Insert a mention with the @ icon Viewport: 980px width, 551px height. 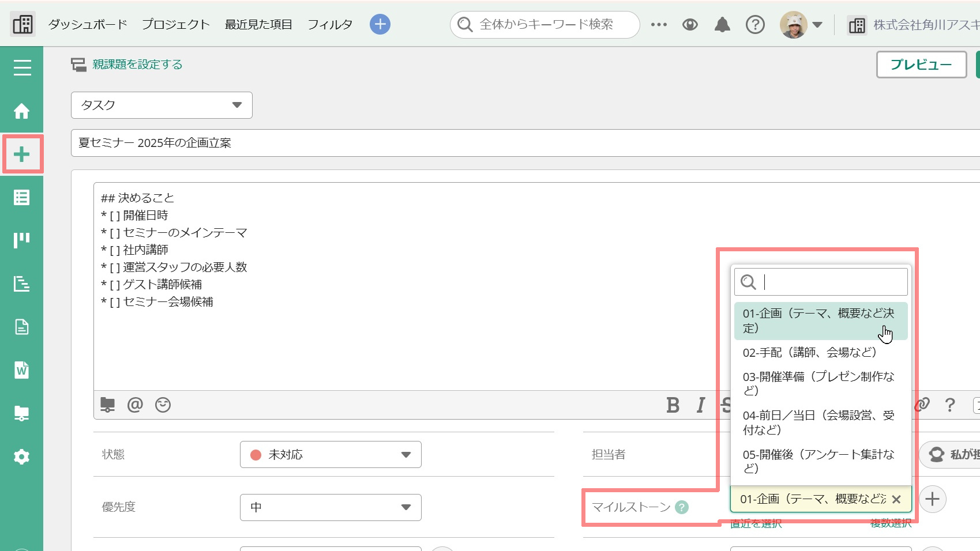(x=135, y=405)
